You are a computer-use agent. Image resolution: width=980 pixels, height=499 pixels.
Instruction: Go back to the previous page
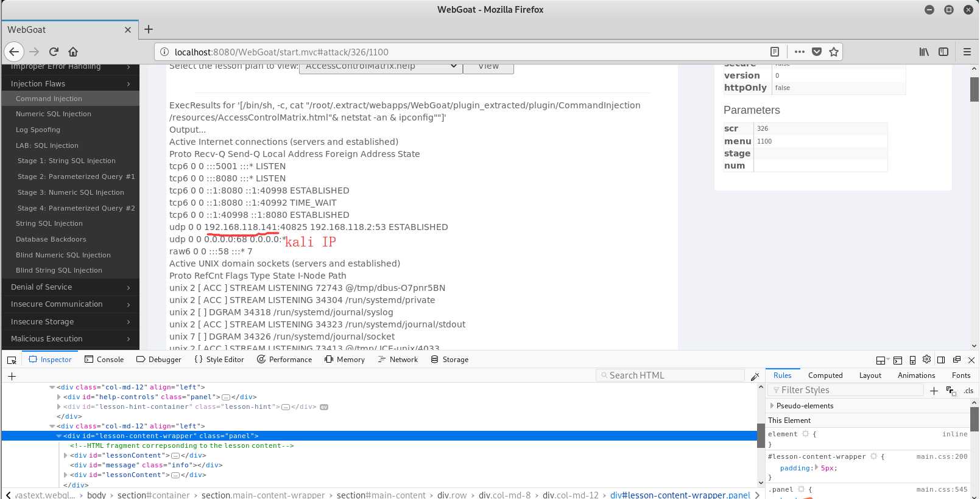15,52
